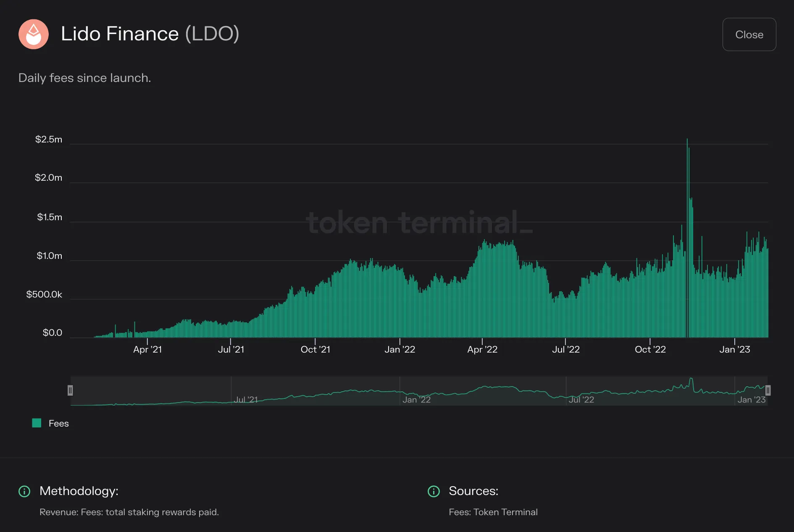The height and width of the screenshot is (532, 794).
Task: Click the 'Sources:' heading
Action: pos(473,491)
